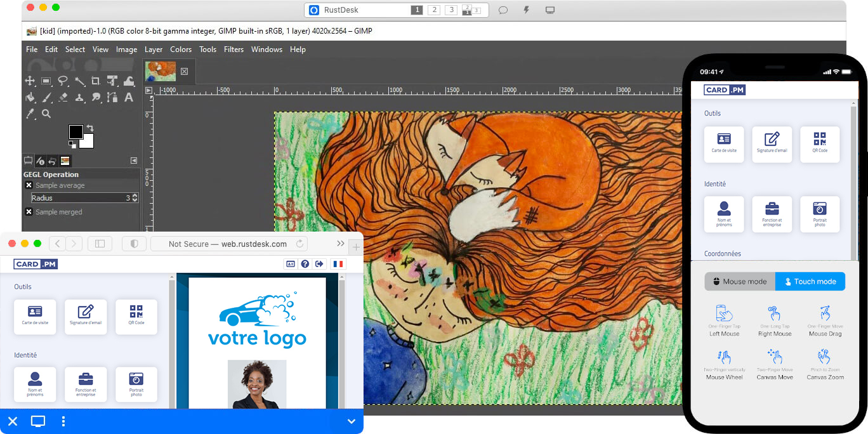868x434 pixels.
Task: Toggle the Sample merged checkbox
Action: 29,212
